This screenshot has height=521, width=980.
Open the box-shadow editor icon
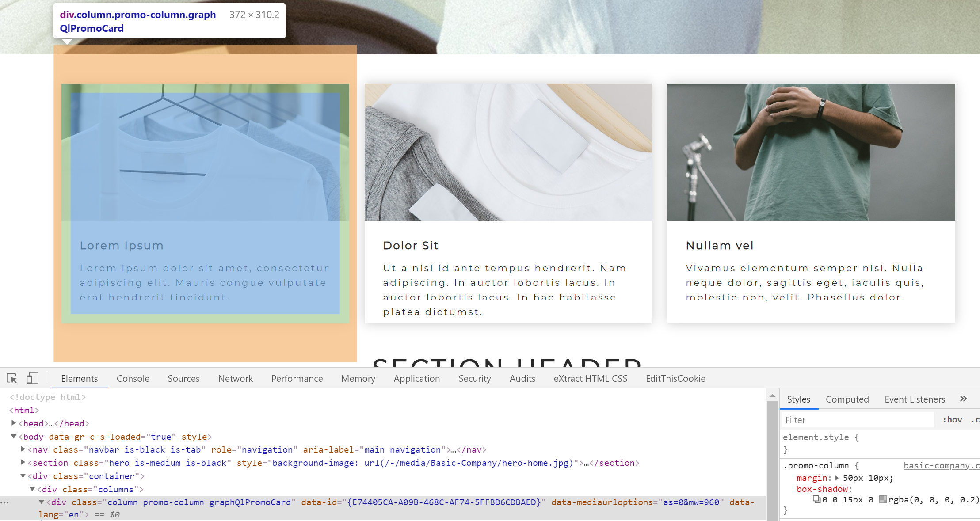816,500
